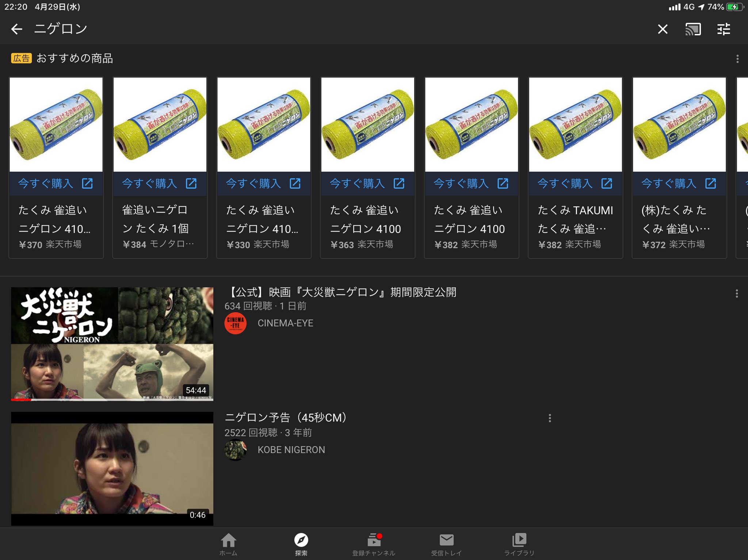Viewport: 748px width, 560px height.
Task: Tap 今すぐ購入 on ¥370 product
Action: coord(46,183)
